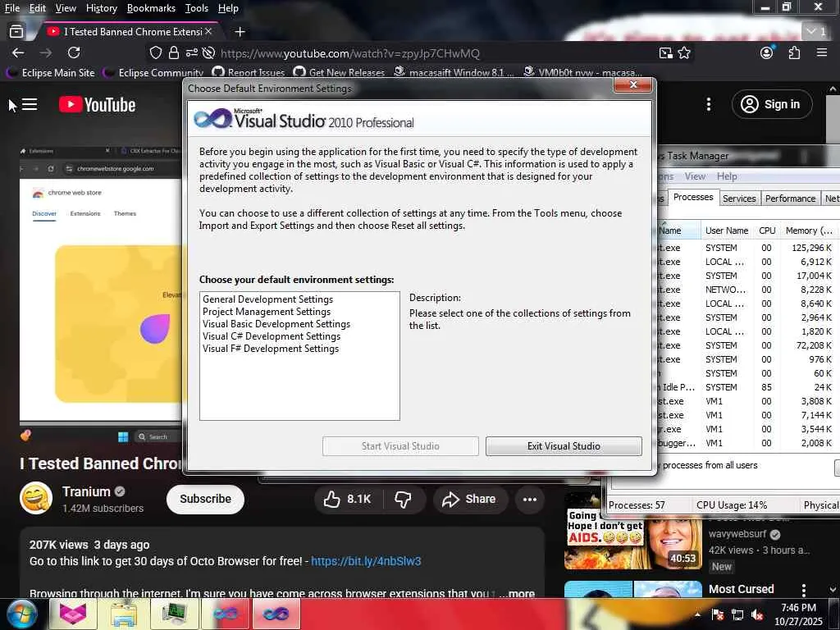
Task: Open the Task Manager taskbar icon
Action: point(174,614)
